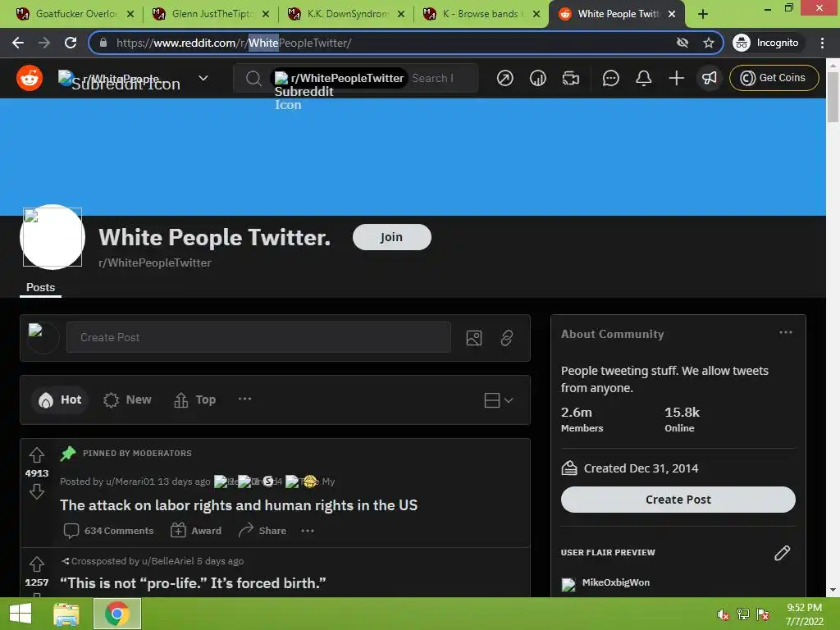Sort posts by Top

coord(195,399)
